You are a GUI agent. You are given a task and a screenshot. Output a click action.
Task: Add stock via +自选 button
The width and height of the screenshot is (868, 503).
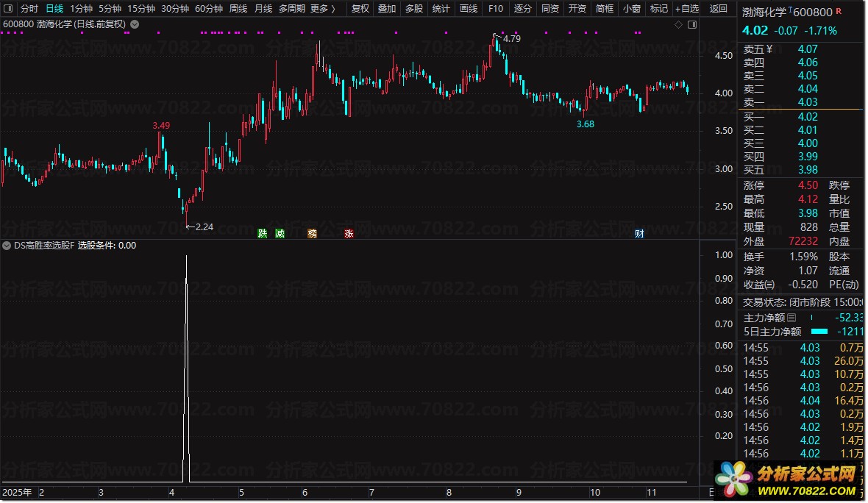(x=687, y=8)
